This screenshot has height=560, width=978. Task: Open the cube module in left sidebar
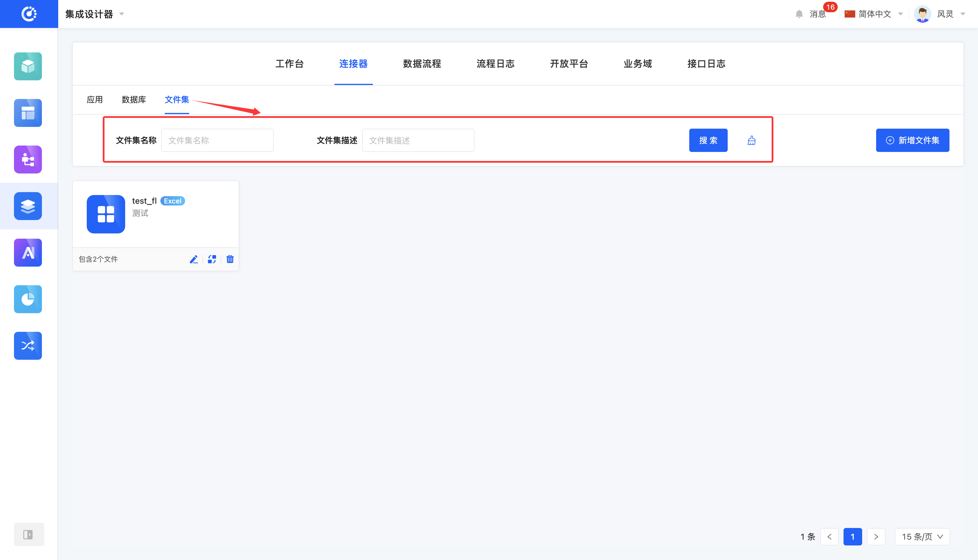[x=28, y=67]
